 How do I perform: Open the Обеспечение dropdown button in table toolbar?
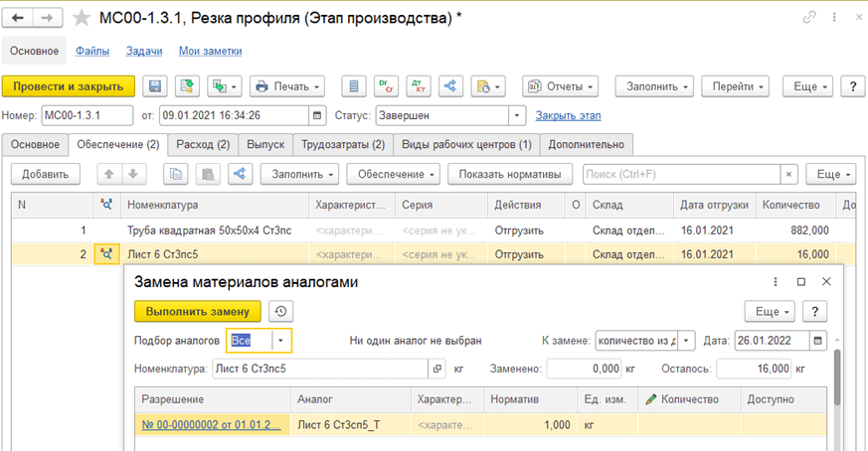click(393, 174)
